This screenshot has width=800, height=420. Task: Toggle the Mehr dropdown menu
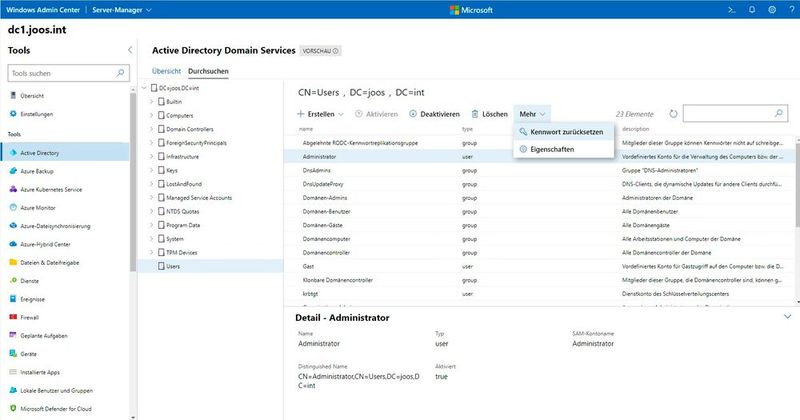[532, 114]
